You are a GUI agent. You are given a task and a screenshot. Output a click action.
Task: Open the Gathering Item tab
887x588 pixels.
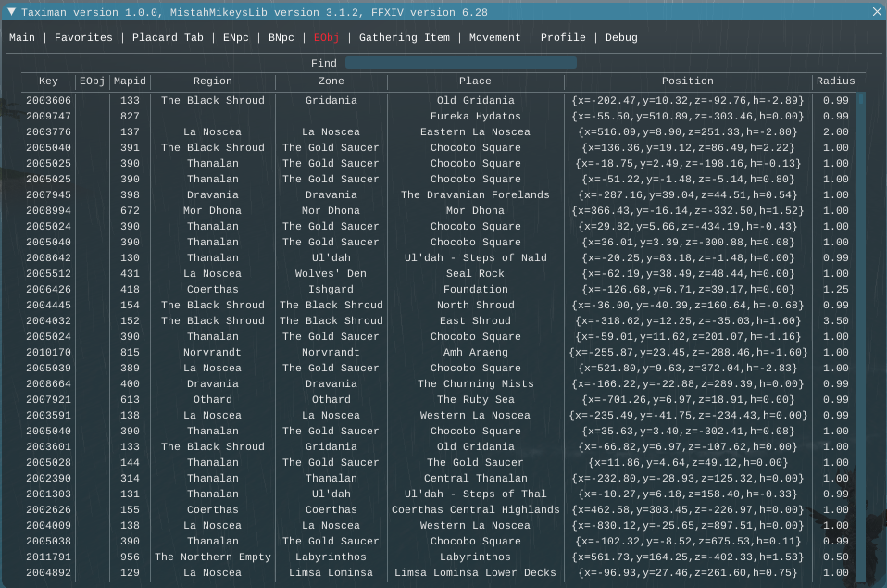pyautogui.click(x=405, y=37)
